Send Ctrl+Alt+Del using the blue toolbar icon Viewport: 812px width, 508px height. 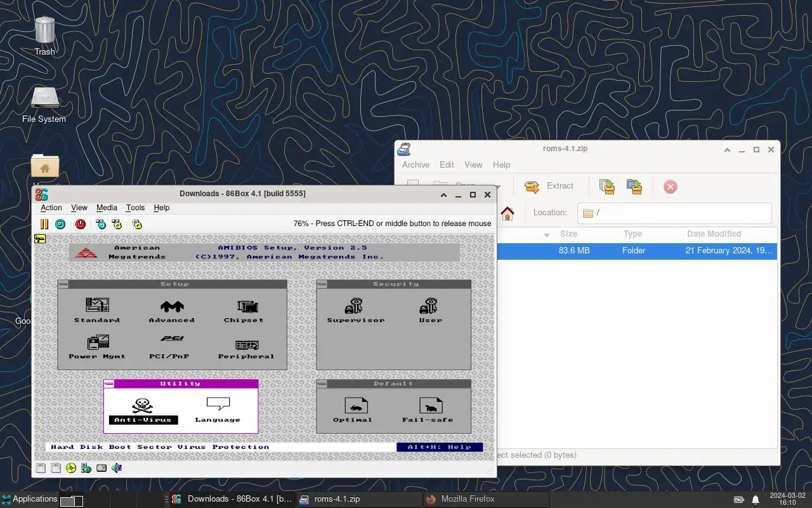tap(101, 224)
